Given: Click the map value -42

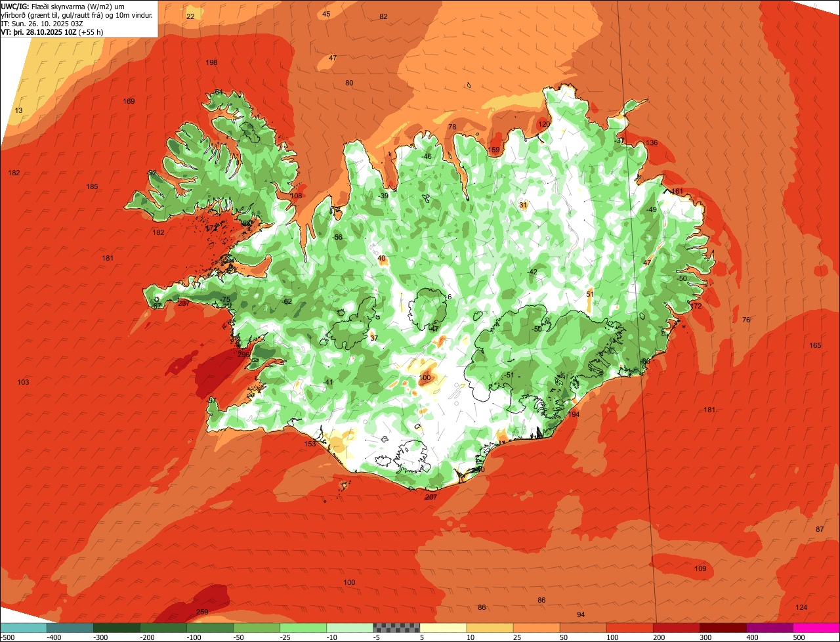Looking at the screenshot, I should (532, 272).
